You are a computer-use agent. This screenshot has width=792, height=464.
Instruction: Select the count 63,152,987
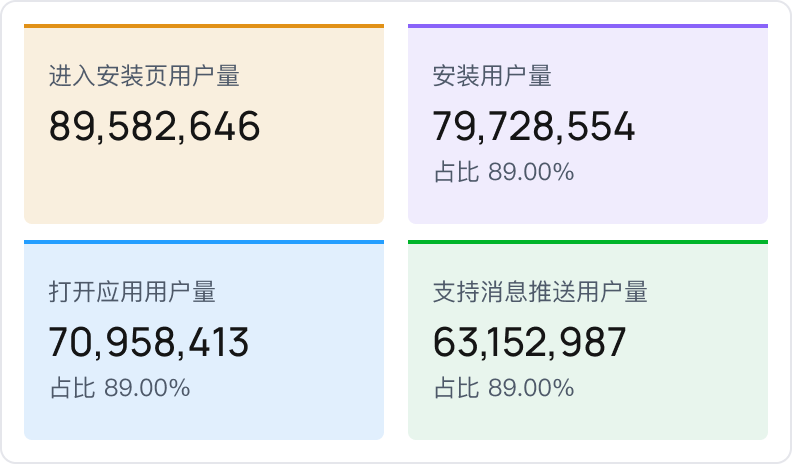click(530, 343)
